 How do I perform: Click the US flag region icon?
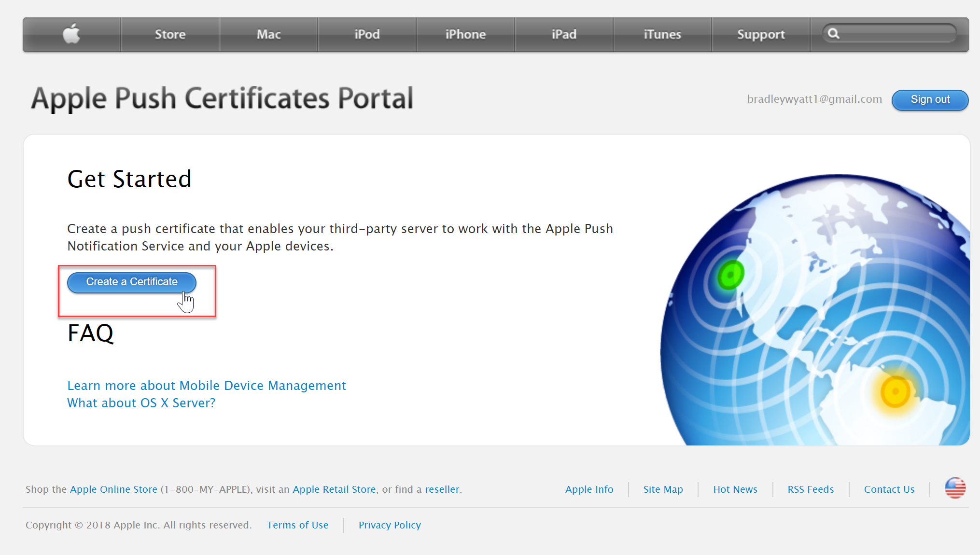[x=955, y=488]
